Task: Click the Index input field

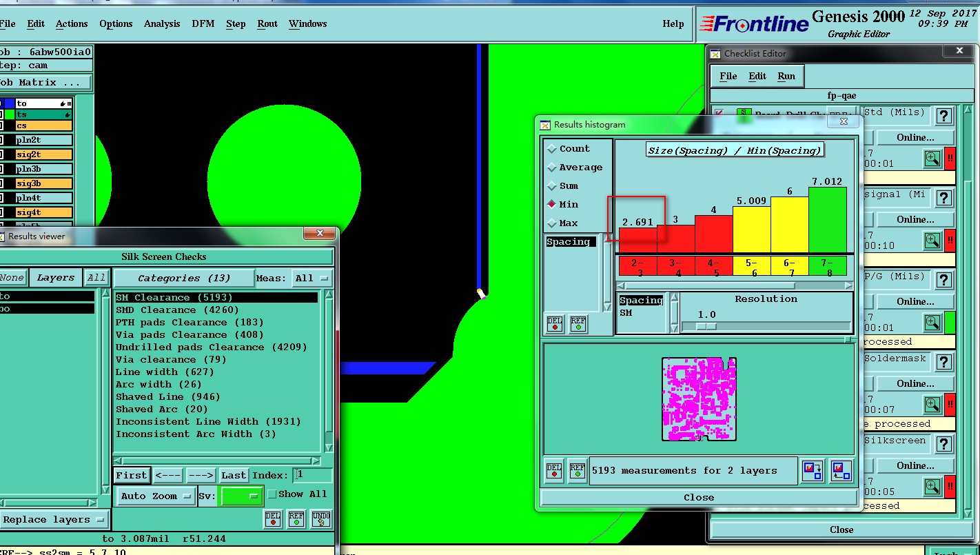Action: (x=312, y=475)
